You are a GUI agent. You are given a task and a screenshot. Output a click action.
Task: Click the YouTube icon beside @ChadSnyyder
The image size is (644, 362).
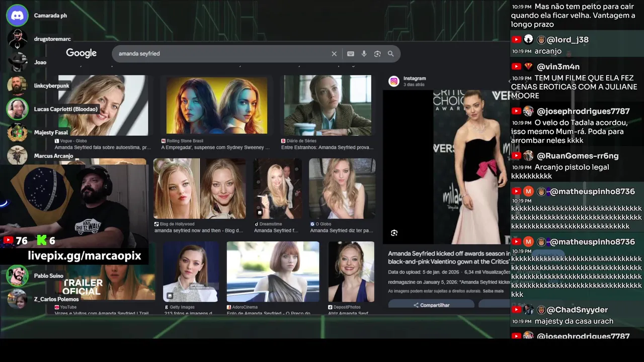(516, 310)
